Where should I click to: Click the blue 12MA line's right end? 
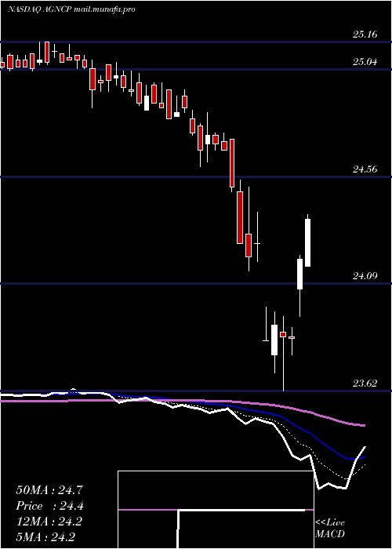pos(364,457)
